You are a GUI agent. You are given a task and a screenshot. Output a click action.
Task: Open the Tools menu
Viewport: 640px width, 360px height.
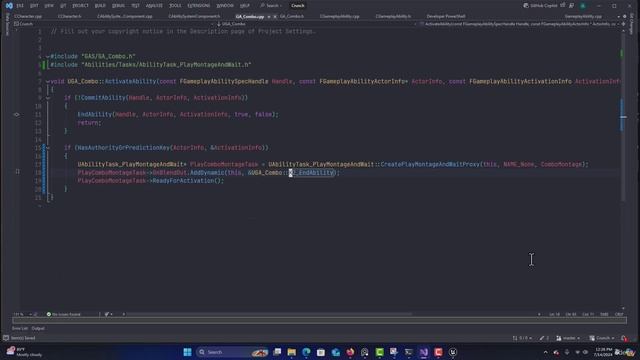175,6
